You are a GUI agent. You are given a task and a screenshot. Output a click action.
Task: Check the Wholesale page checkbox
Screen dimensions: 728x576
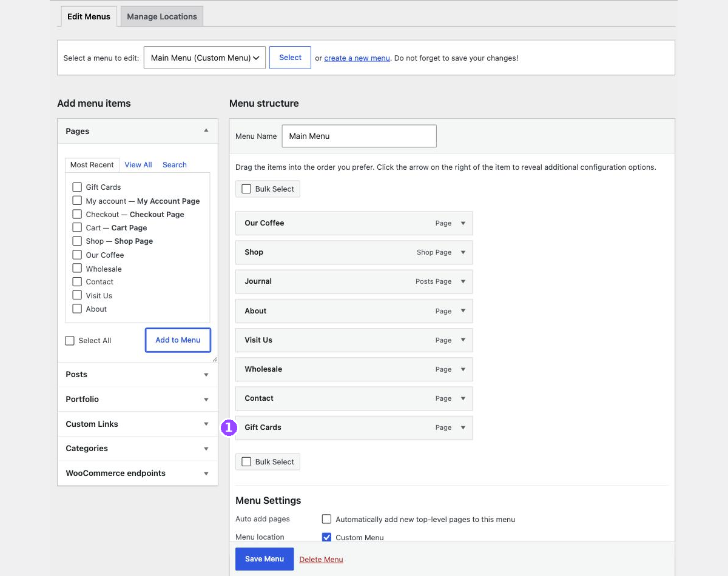77,268
